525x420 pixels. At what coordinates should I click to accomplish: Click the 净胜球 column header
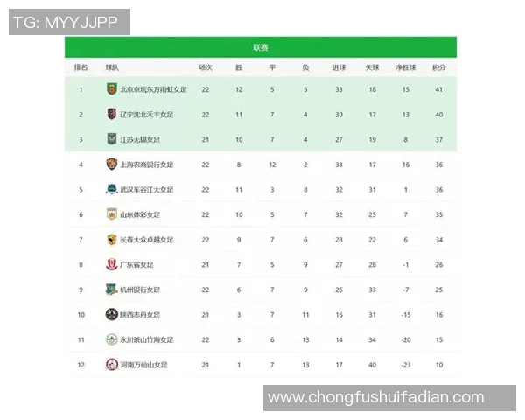click(x=405, y=66)
